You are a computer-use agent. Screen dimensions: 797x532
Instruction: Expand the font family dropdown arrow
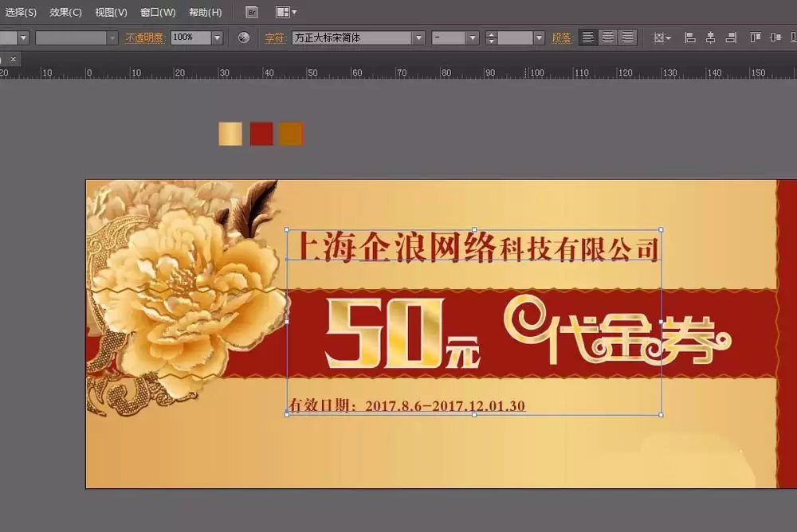418,37
